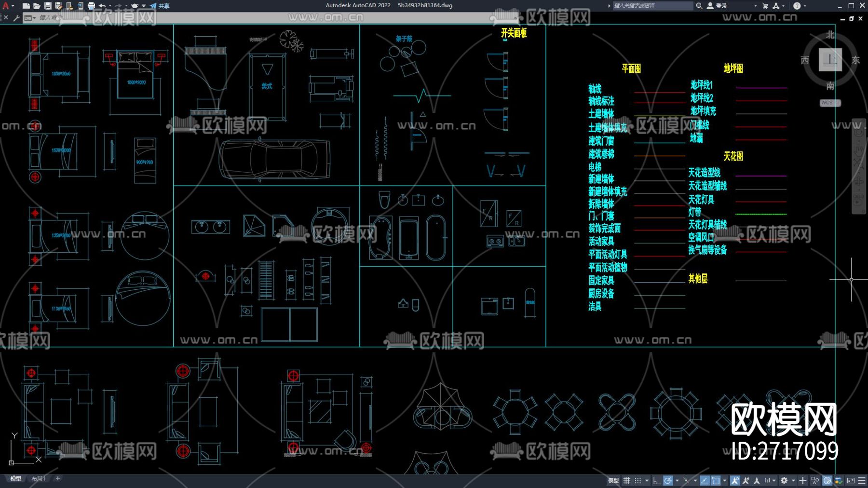Viewport: 868px width, 488px height.
Task: Click the 共享 share button
Action: tap(160, 6)
